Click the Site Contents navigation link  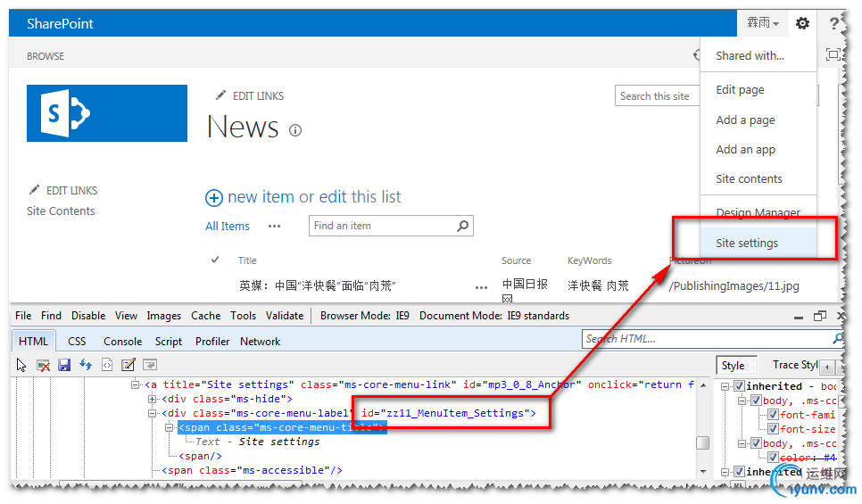61,211
